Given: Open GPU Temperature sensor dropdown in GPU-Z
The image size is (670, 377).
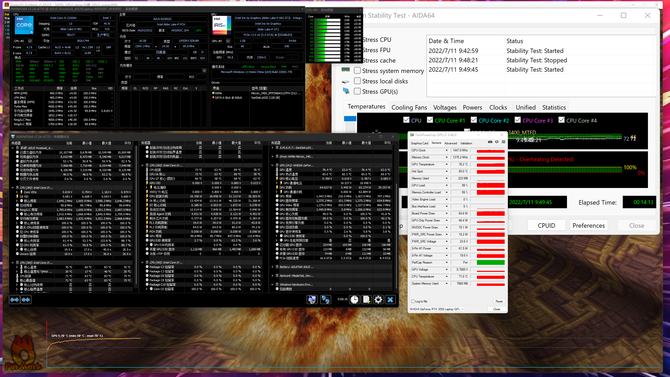Looking at the screenshot, I should [x=447, y=164].
